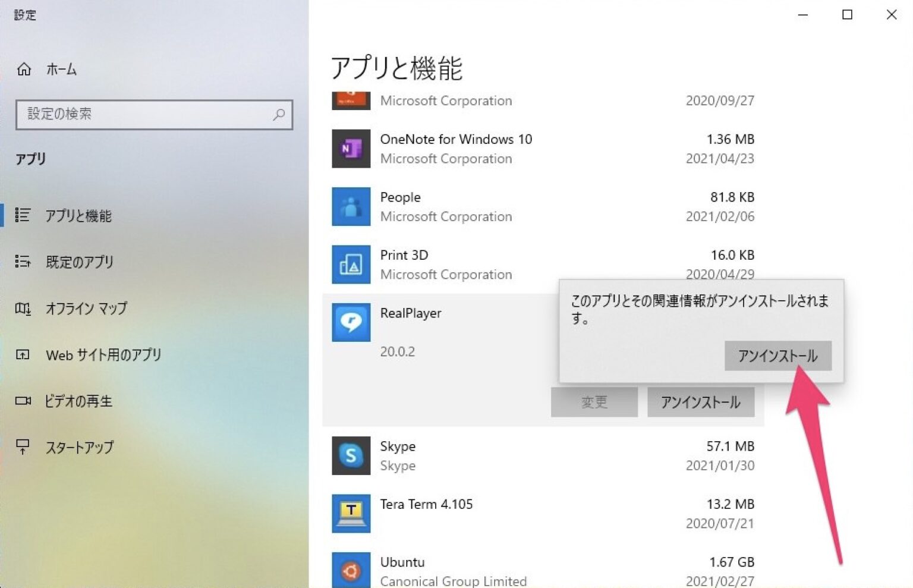This screenshot has height=588, width=913.
Task: Click in the 設定の検索 search box
Action: click(x=154, y=115)
